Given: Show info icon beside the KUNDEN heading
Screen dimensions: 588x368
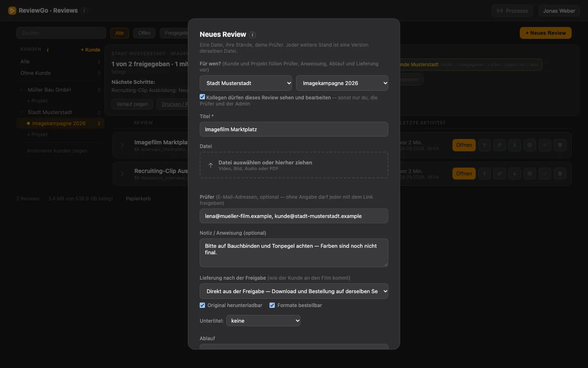Looking at the screenshot, I should [48, 49].
